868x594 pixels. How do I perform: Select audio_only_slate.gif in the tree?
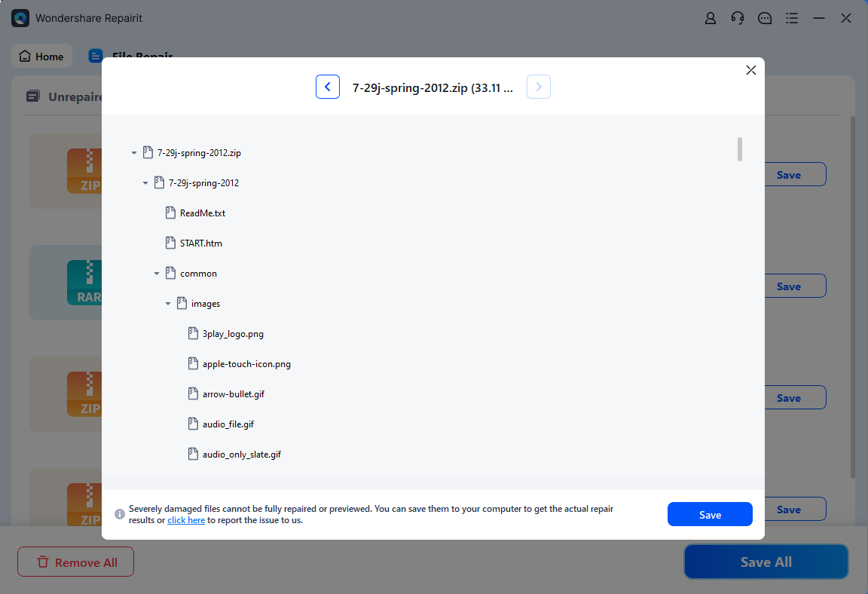242,455
